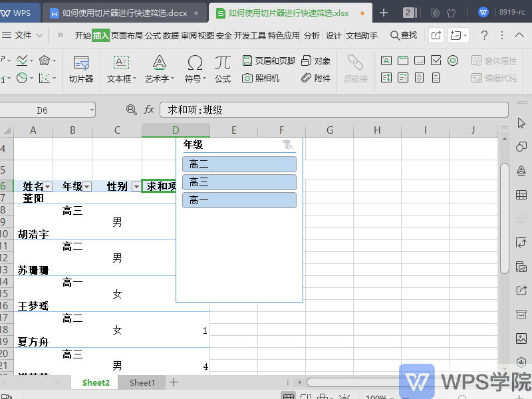Insert an 对象 object
The height and width of the screenshot is (399, 532).
tap(315, 61)
